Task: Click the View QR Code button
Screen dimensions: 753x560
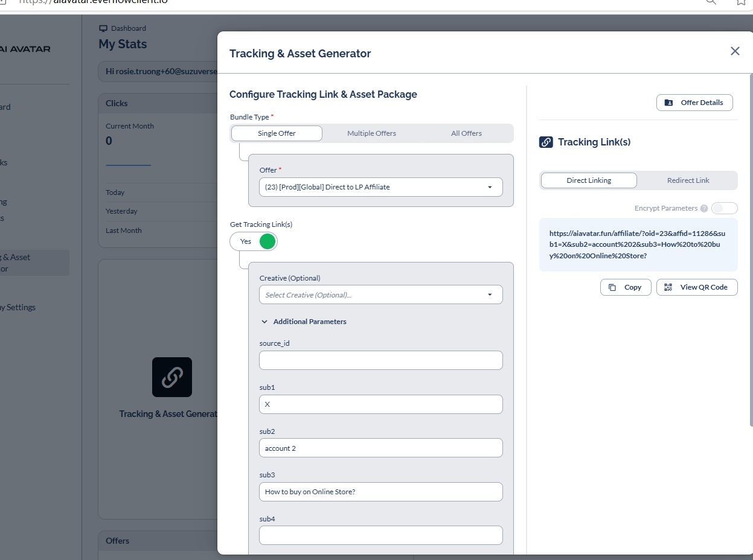Action: pos(697,287)
